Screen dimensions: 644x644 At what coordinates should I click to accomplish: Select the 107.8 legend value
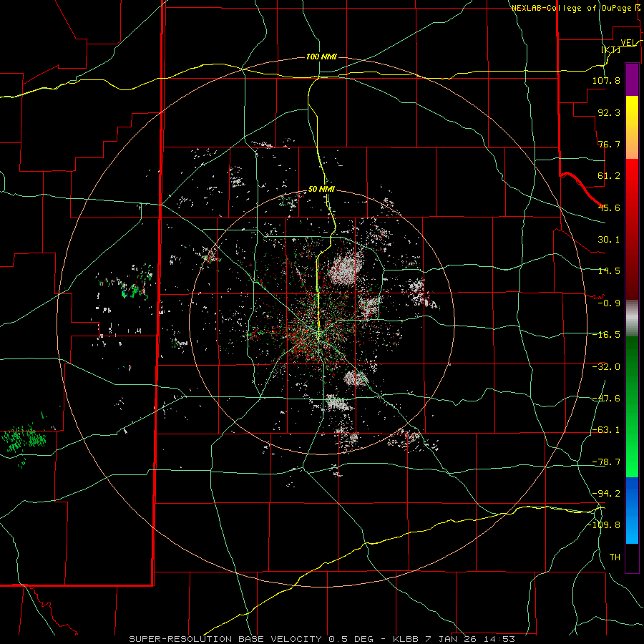pos(606,80)
